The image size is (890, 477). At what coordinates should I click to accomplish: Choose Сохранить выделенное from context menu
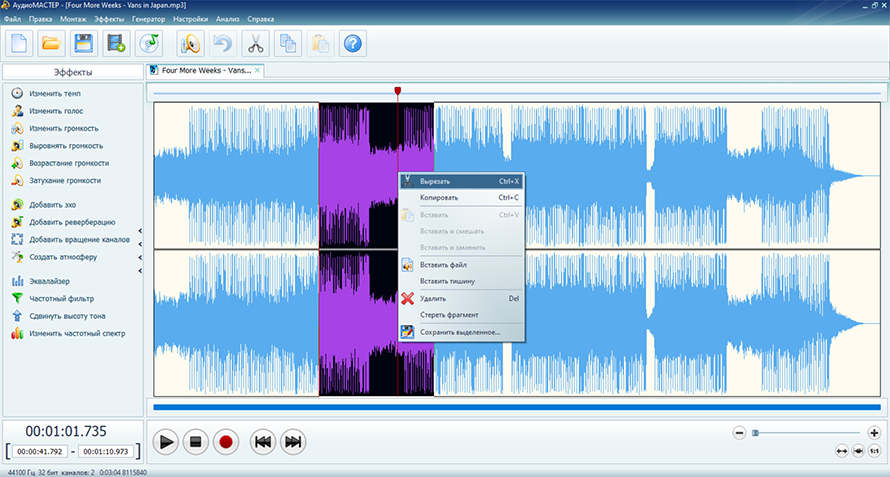(459, 331)
